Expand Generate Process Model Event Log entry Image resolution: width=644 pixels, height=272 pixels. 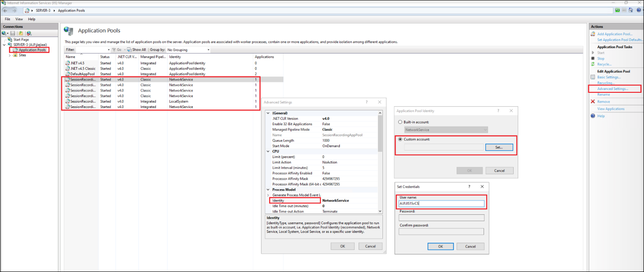click(x=268, y=195)
